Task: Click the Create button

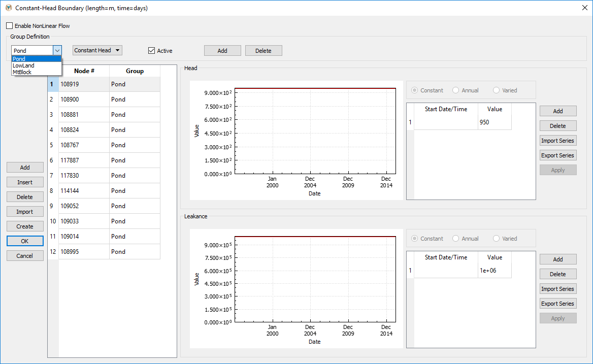Action: 25,226
